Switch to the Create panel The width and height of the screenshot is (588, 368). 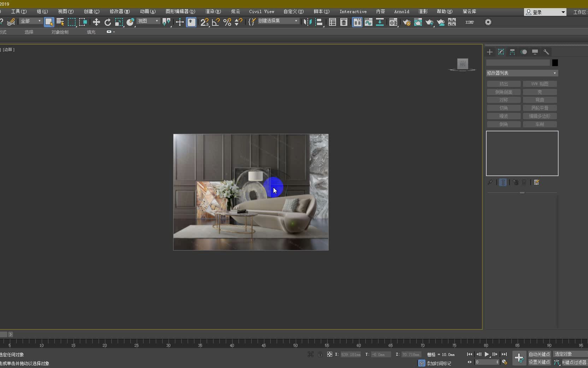click(490, 52)
